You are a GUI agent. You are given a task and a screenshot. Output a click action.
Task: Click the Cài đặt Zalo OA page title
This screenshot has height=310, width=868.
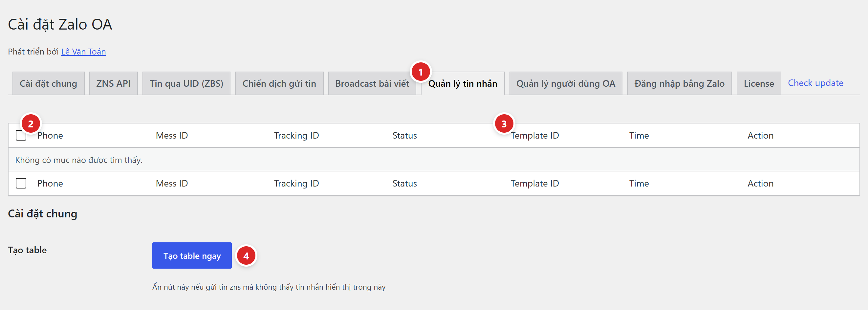point(60,24)
